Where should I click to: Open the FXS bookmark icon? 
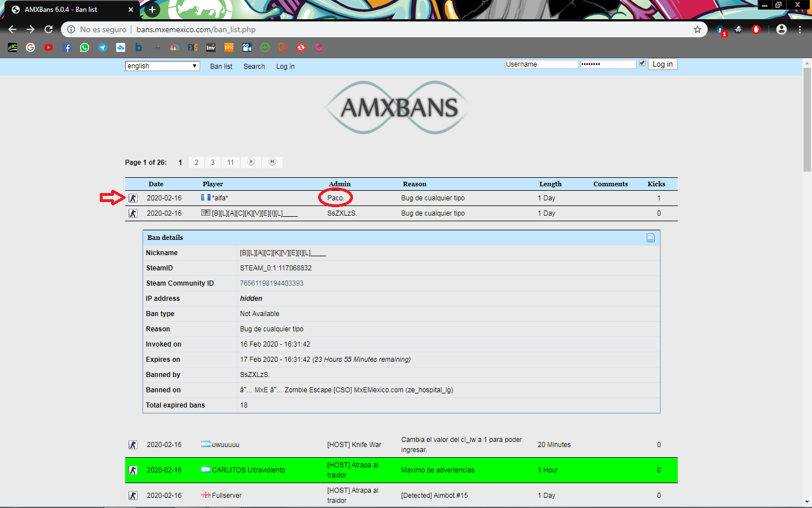click(193, 47)
